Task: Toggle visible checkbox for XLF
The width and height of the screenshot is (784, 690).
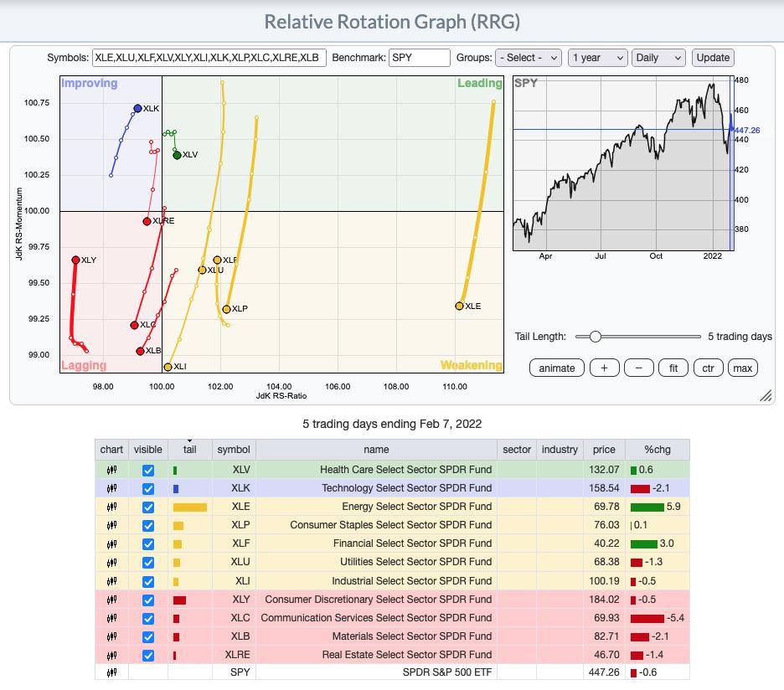Action: tap(148, 544)
